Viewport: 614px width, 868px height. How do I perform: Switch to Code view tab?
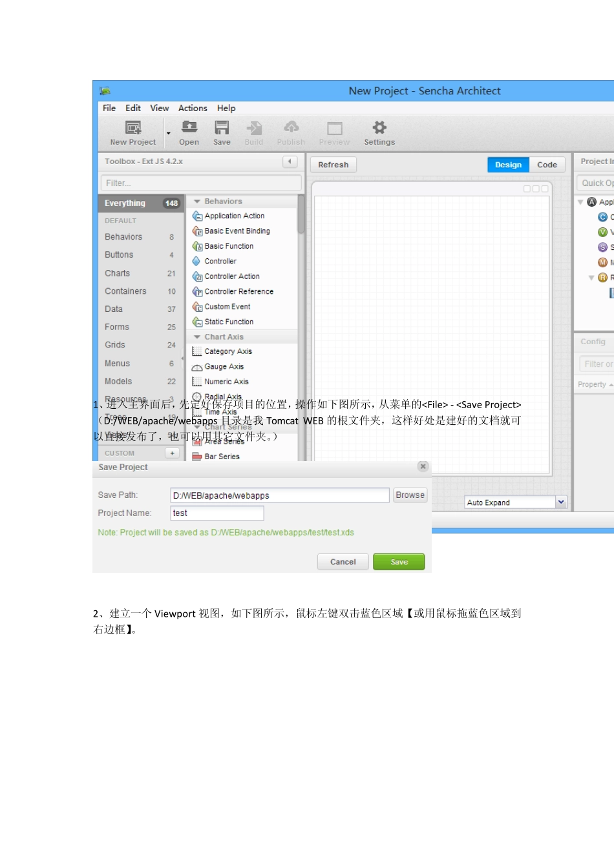[x=547, y=165]
